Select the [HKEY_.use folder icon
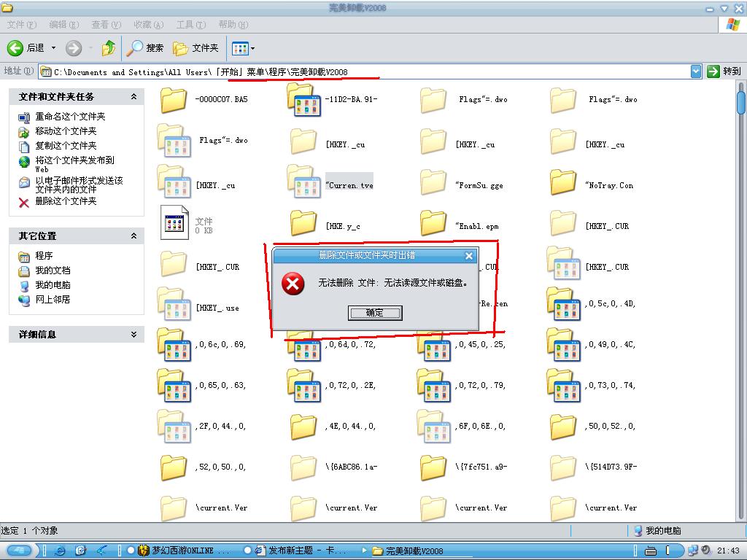747x560 pixels. pos(174,304)
